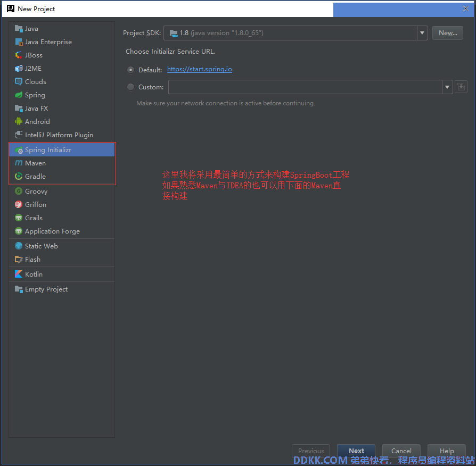Click the IntelliJ IDEA logo in title bar
The height and width of the screenshot is (466, 476).
click(x=11, y=9)
